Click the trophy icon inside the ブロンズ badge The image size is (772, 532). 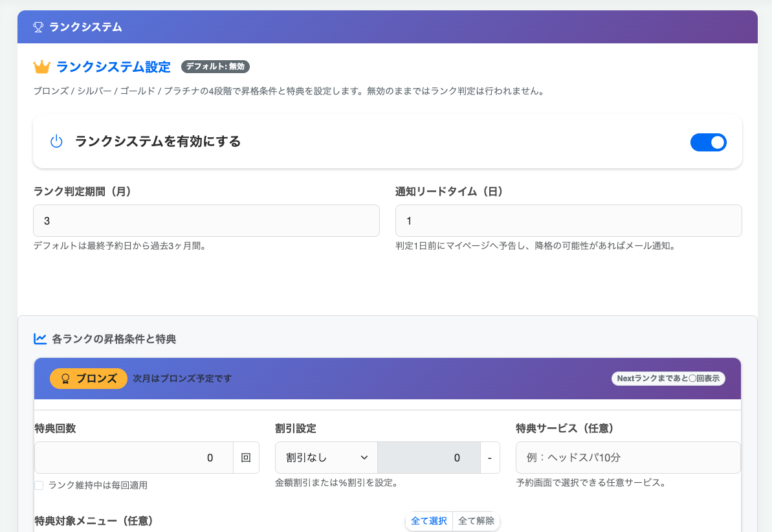coord(65,379)
